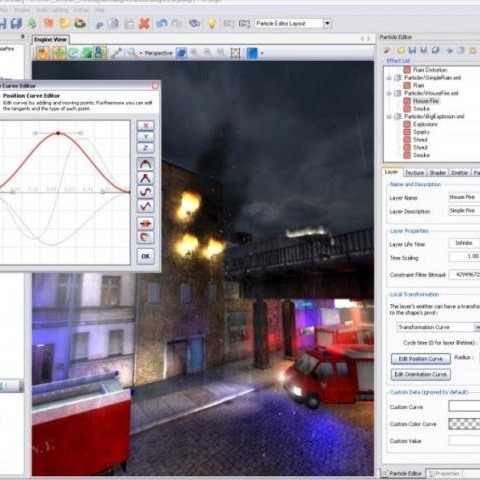Click the paste clipboard icon in main toolbar
The width and height of the screenshot is (480, 480).
click(x=129, y=24)
